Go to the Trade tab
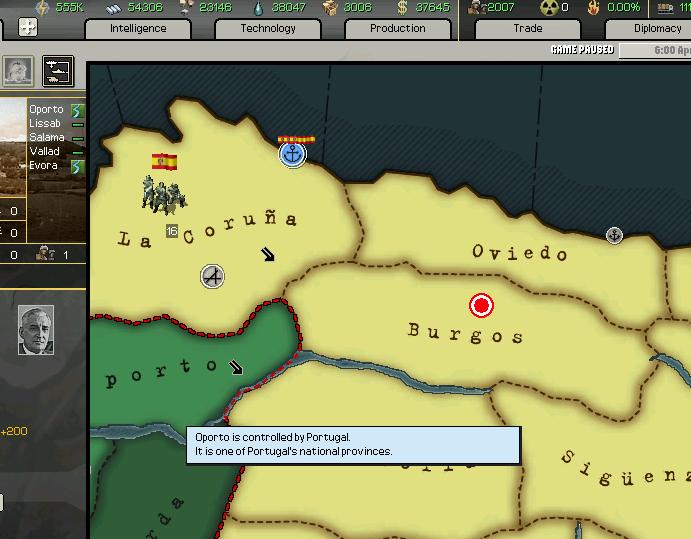 pyautogui.click(x=528, y=28)
